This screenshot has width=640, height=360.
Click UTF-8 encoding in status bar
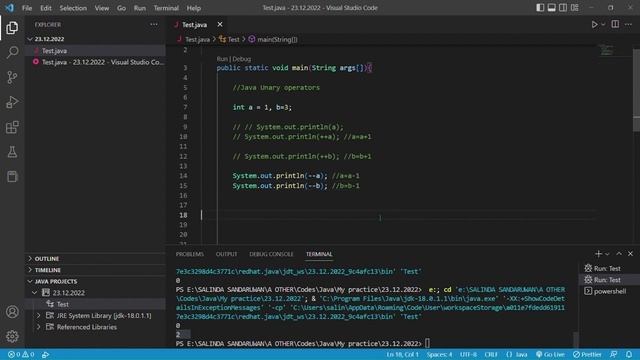point(469,354)
